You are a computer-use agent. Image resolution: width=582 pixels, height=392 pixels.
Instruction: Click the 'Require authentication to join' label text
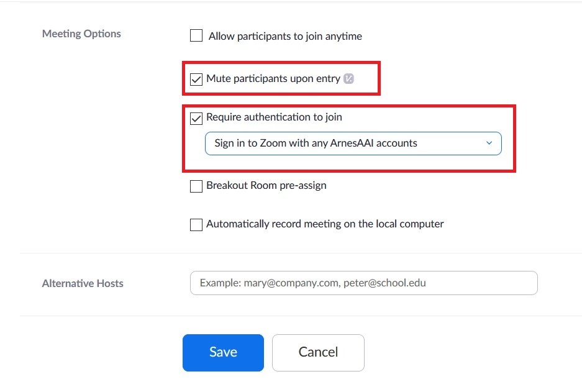click(275, 117)
